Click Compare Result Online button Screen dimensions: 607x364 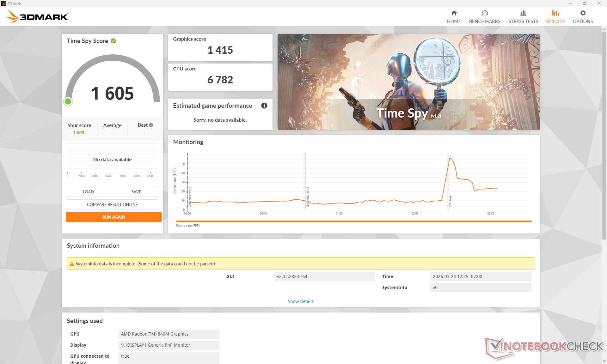point(112,204)
